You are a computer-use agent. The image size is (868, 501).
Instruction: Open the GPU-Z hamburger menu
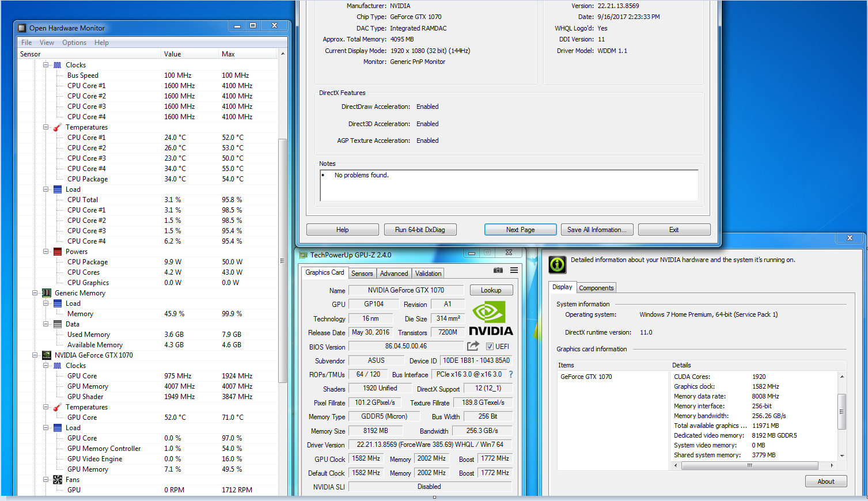[x=514, y=270]
